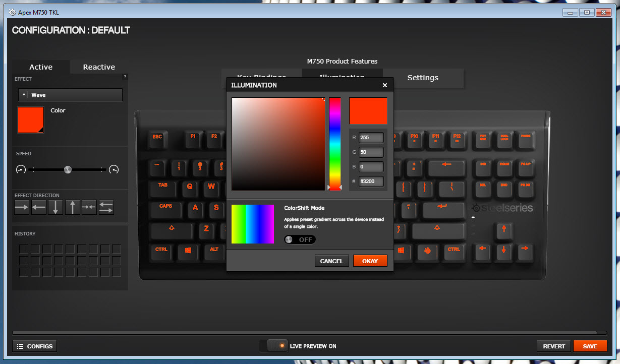Select the PG UP key
Screen dimensions: 620x364
point(525,168)
